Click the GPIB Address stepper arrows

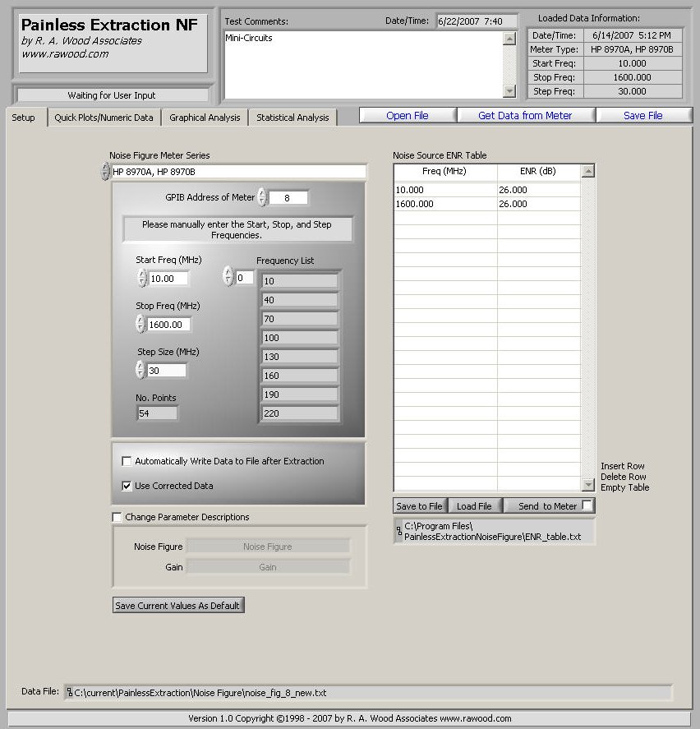click(x=262, y=197)
